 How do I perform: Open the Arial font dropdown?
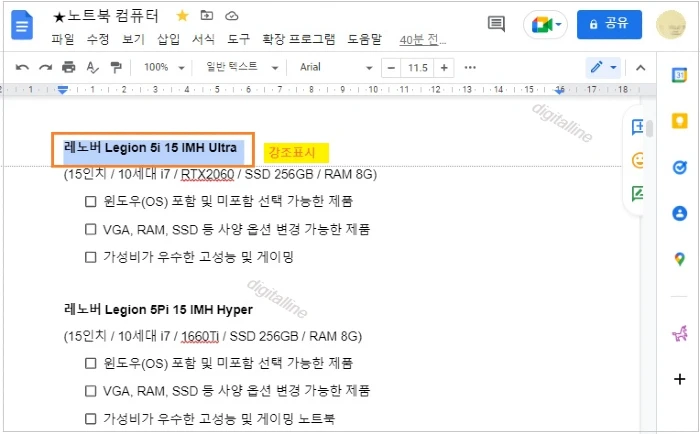(x=336, y=67)
